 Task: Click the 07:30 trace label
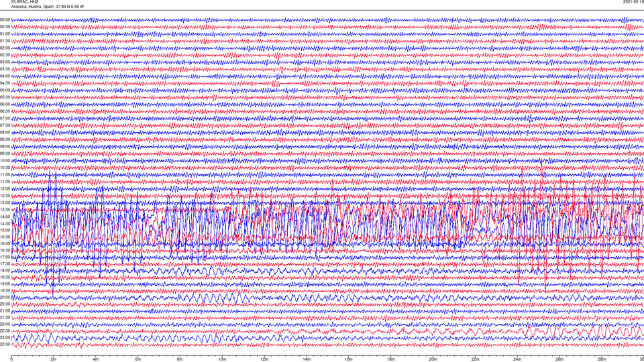5,125
